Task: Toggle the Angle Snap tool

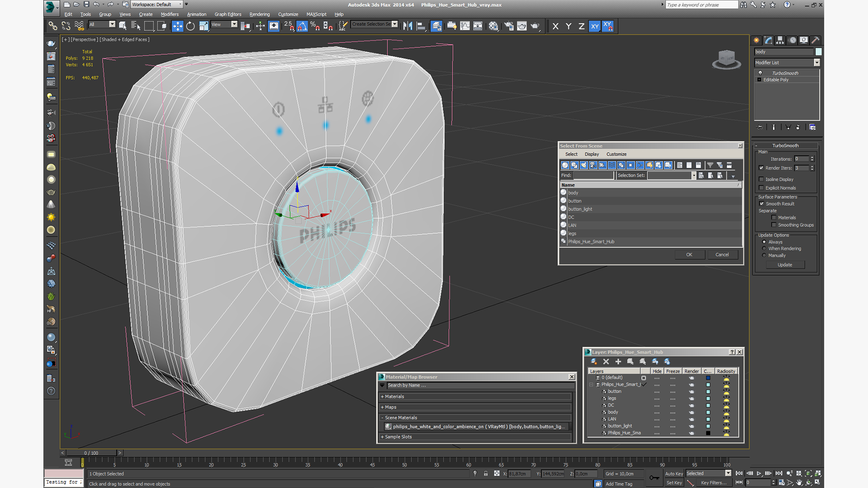Action: (x=302, y=26)
